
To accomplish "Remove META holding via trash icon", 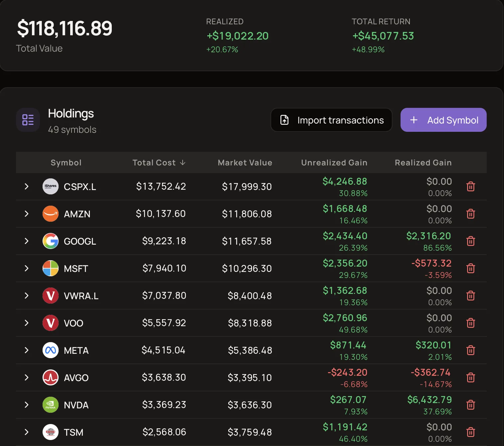I will pyautogui.click(x=470, y=350).
